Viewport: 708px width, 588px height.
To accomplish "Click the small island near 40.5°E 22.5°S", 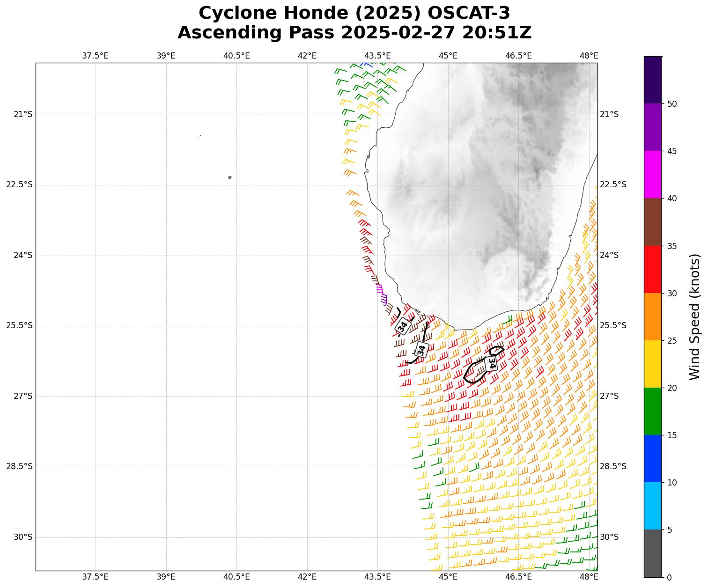I will click(x=229, y=177).
